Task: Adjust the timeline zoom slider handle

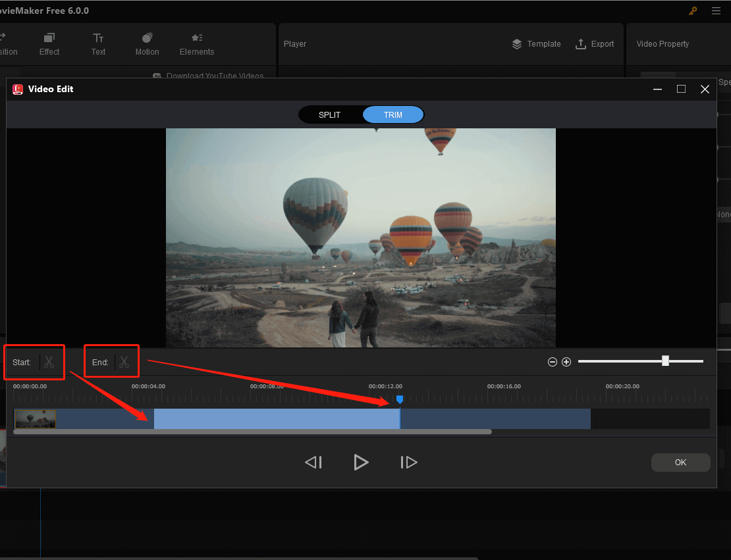Action: tap(665, 361)
